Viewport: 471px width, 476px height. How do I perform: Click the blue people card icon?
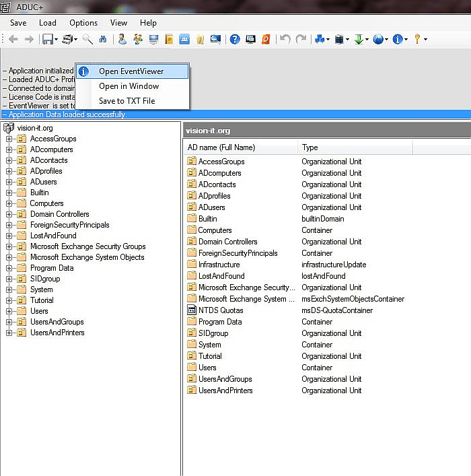coord(184,39)
